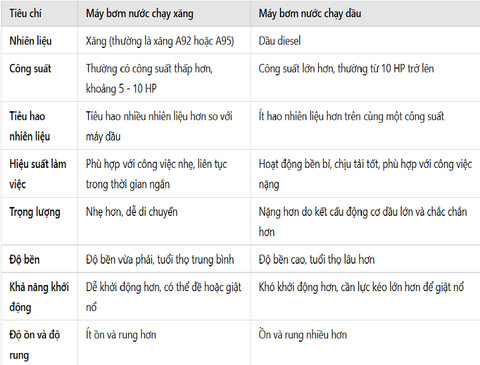Select the 'Dầu diesel' cell

280,41
